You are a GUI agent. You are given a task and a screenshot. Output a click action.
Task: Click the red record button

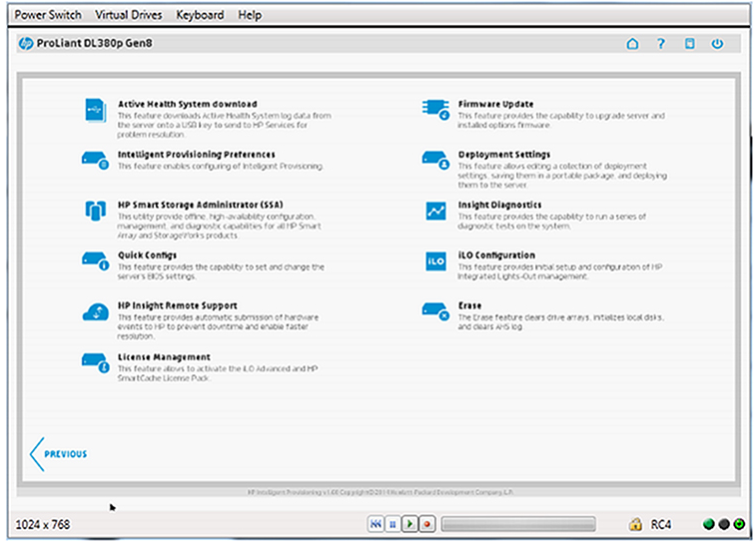coord(427,524)
